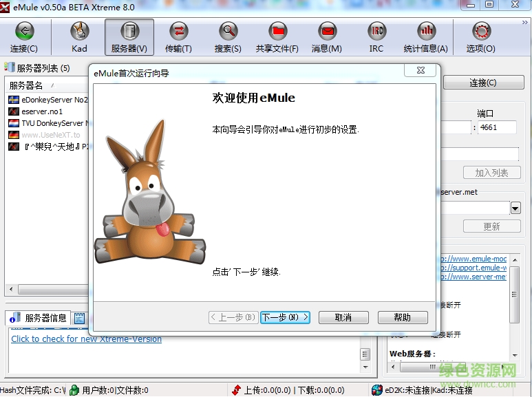Click the Add to list (加入列表) button
The image size is (532, 397).
(x=491, y=173)
